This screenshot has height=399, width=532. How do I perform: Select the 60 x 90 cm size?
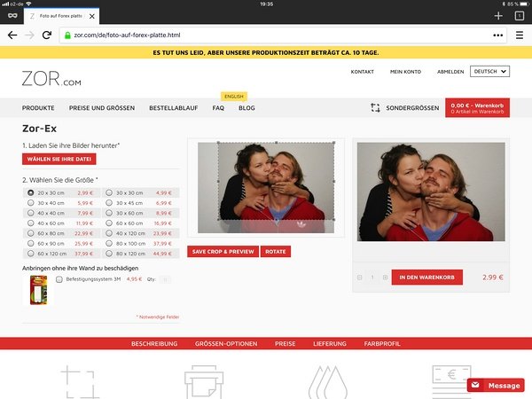coord(31,244)
